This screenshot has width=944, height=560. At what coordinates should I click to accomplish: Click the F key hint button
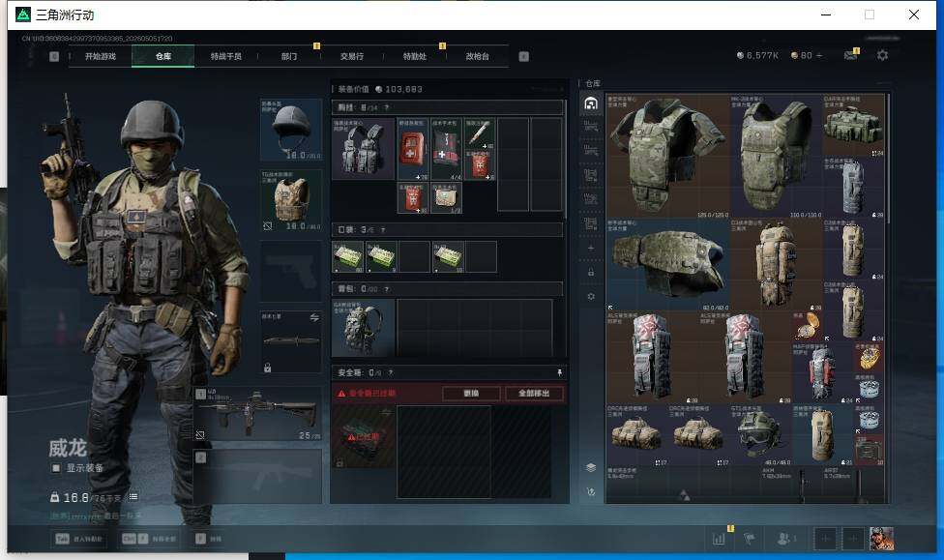pyautogui.click(x=200, y=539)
